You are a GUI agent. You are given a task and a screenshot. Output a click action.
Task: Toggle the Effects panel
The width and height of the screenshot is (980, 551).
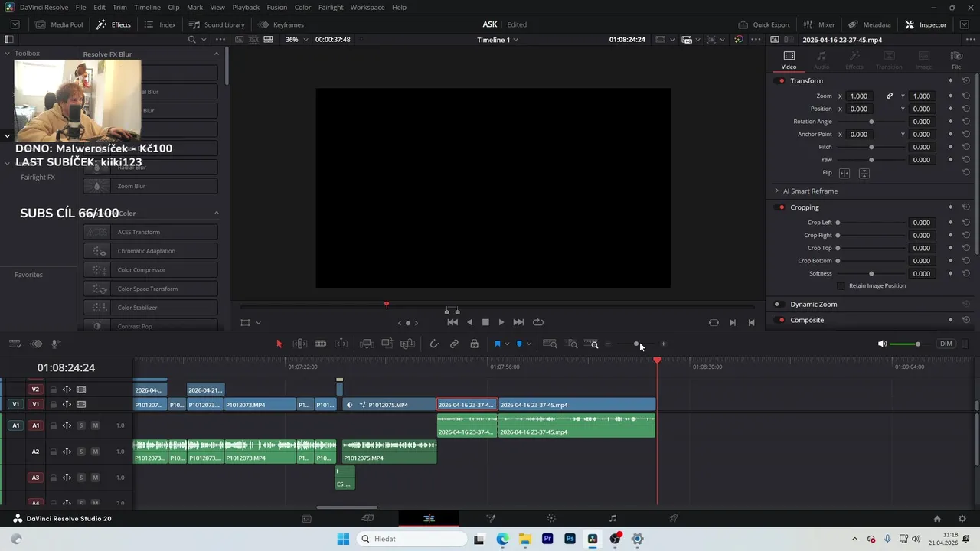pyautogui.click(x=113, y=24)
